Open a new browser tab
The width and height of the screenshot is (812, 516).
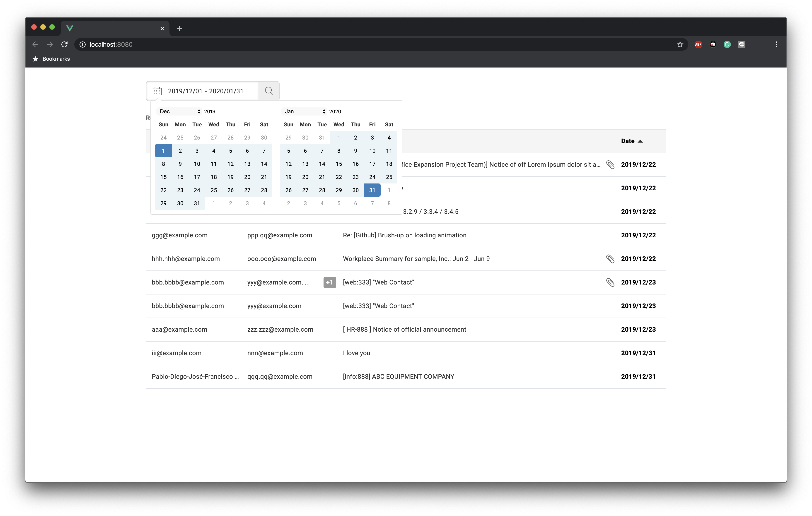coord(179,29)
